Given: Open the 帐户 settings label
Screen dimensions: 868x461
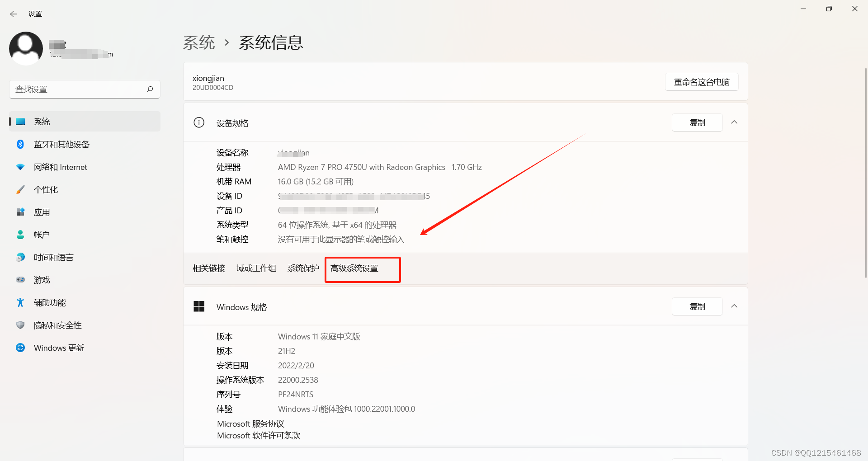Looking at the screenshot, I should click(42, 235).
